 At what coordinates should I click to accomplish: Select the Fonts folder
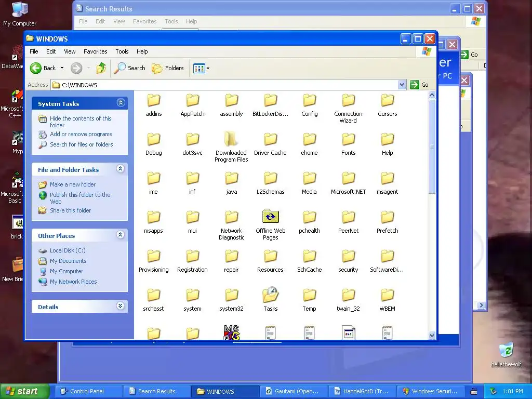point(349,144)
